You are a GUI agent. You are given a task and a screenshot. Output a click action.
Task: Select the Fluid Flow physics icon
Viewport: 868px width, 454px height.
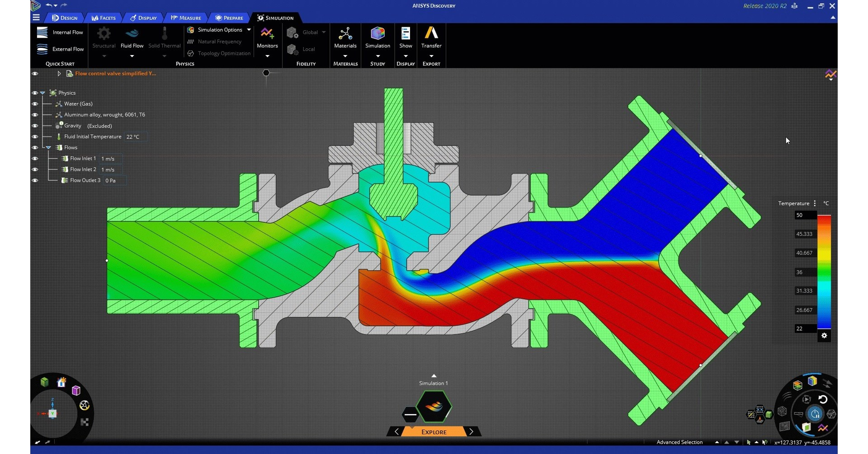point(132,33)
